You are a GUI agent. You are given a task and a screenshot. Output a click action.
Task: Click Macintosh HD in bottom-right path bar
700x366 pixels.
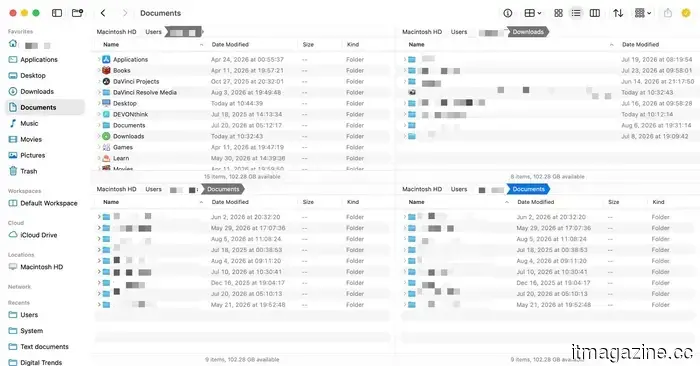[x=422, y=189]
